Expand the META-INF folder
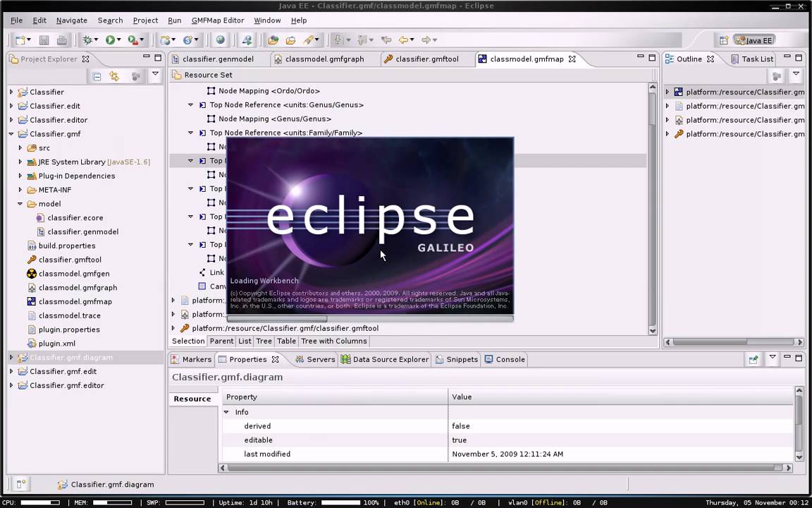The image size is (812, 508). [x=20, y=190]
